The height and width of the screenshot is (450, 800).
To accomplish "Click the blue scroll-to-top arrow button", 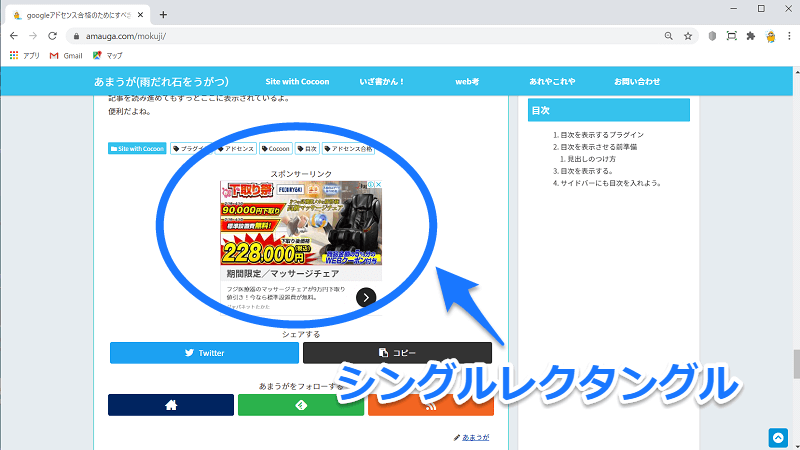I will (x=778, y=437).
